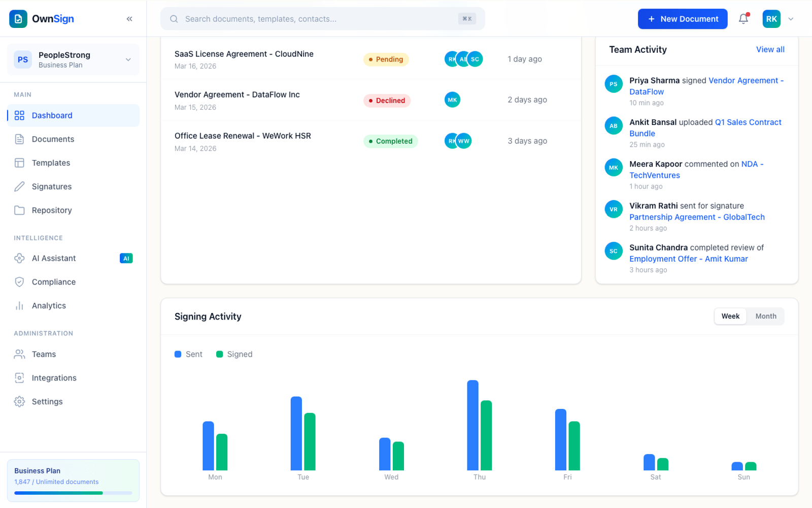Open Compliance section
The height and width of the screenshot is (508, 812).
coord(73,282)
